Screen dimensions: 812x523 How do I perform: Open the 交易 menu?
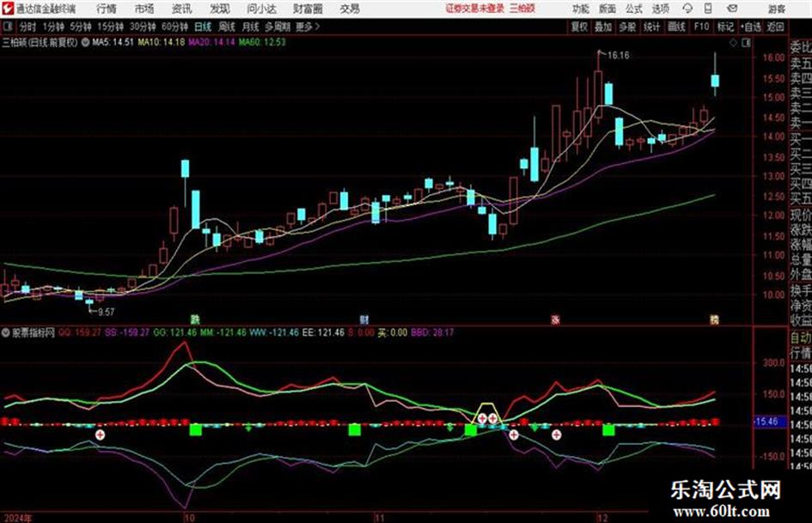click(x=350, y=9)
